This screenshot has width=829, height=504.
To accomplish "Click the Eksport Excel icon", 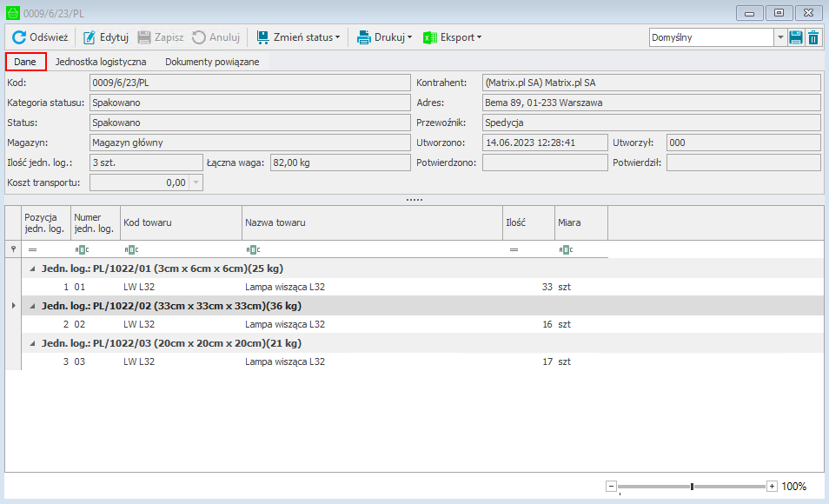I will coord(429,37).
